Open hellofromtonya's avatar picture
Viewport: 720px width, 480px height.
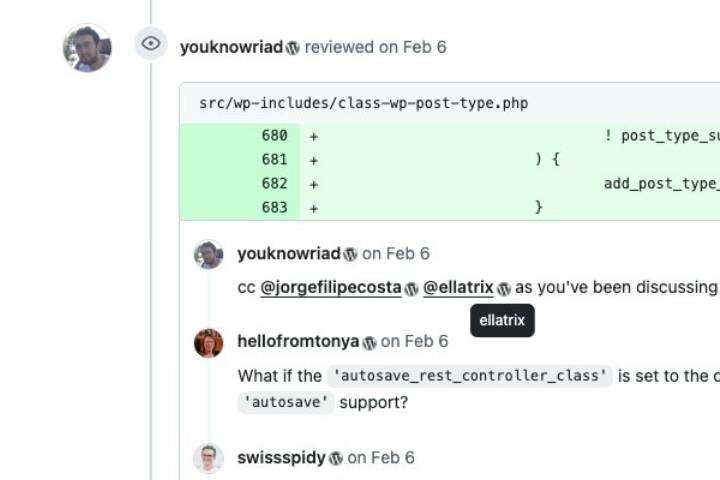click(208, 343)
